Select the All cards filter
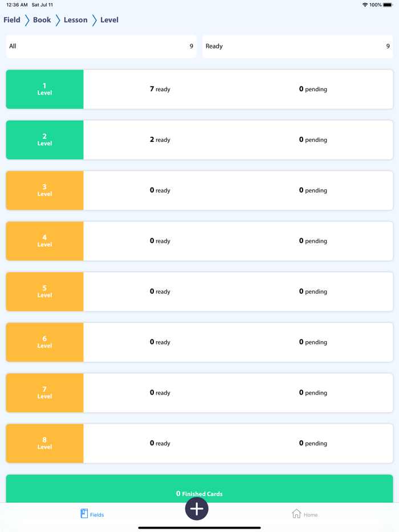Screen dimensions: 399x532 click(x=101, y=46)
